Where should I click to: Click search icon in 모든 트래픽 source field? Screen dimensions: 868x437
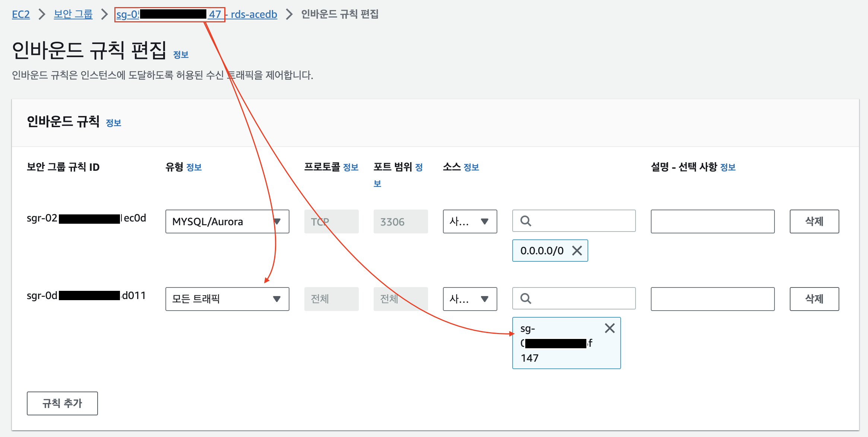click(526, 299)
